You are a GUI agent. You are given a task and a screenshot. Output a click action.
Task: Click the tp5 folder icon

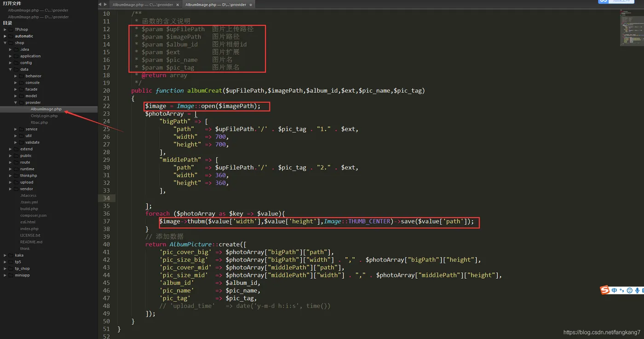11,262
